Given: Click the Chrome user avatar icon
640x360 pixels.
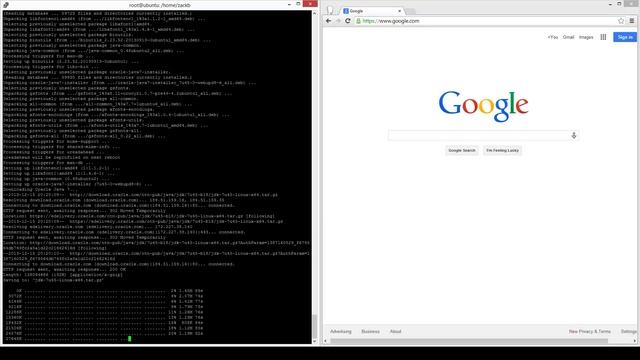Looking at the screenshot, I should coord(330,10).
